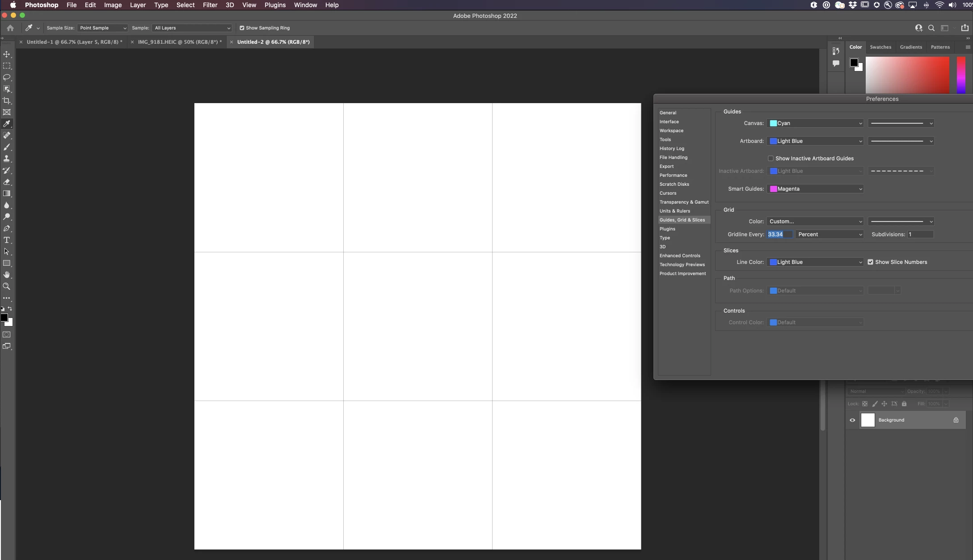
Task: Enable Show Inactive Artboard Guides
Action: pos(771,159)
